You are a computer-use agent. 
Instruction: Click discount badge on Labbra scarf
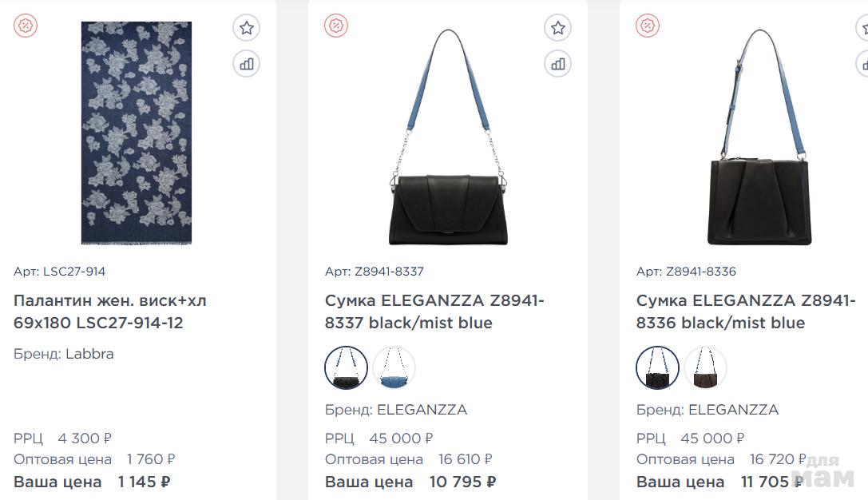tap(26, 26)
